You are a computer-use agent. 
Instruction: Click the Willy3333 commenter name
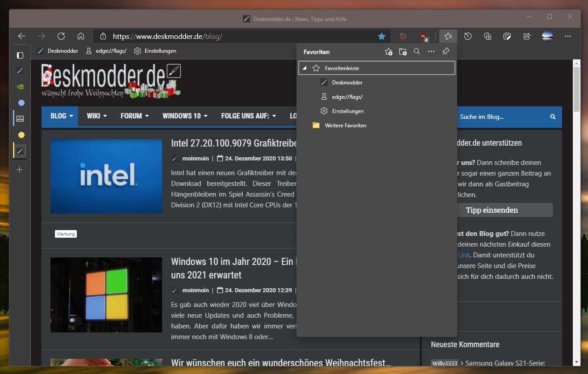pyautogui.click(x=445, y=363)
